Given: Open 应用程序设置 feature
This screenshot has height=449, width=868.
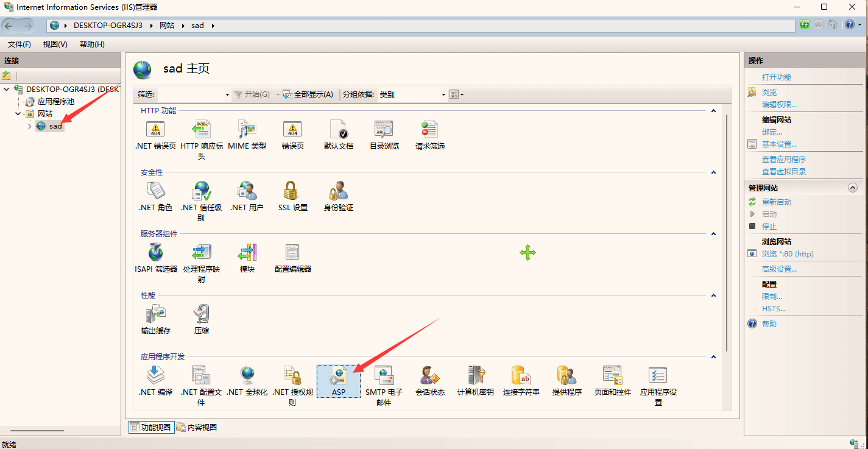Looking at the screenshot, I should tap(658, 386).
